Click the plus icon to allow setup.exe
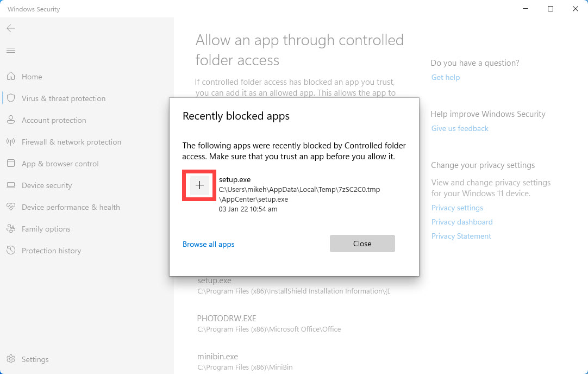This screenshot has width=588, height=374. [199, 185]
